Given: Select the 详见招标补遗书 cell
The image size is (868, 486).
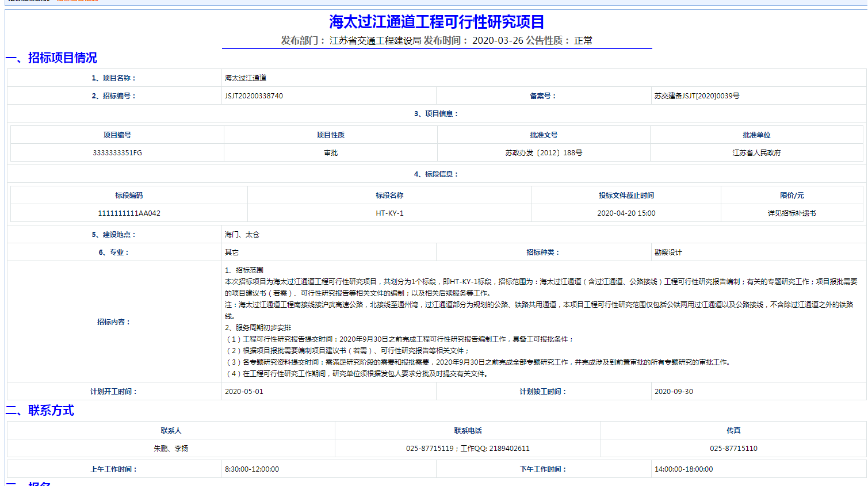Looking at the screenshot, I should click(x=791, y=213).
